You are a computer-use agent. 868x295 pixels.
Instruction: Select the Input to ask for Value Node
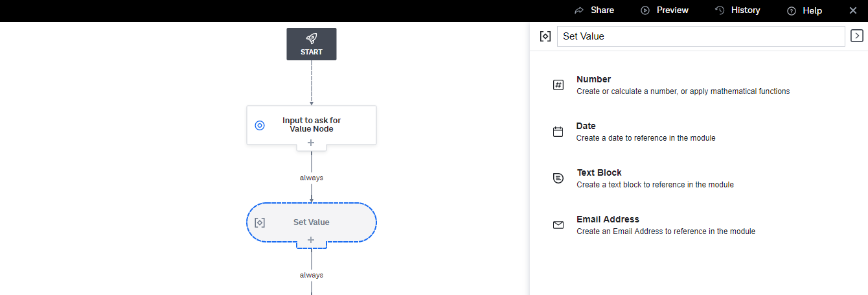coord(312,125)
